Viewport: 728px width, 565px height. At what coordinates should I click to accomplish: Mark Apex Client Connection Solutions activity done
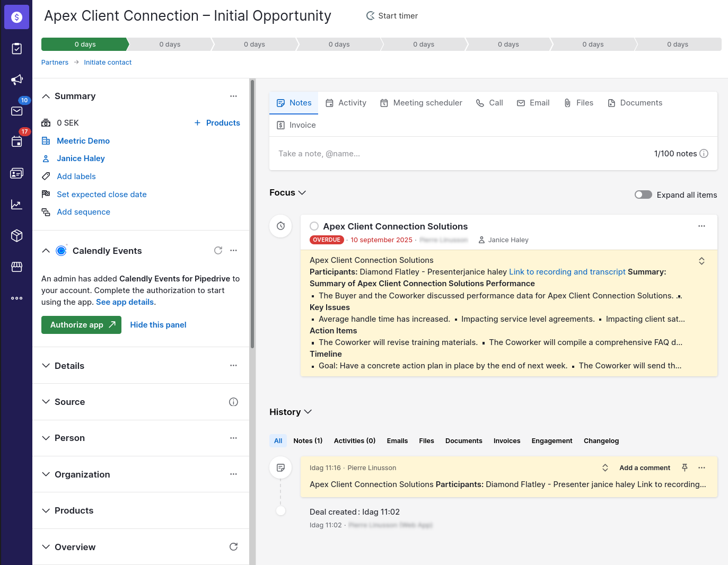tap(314, 226)
